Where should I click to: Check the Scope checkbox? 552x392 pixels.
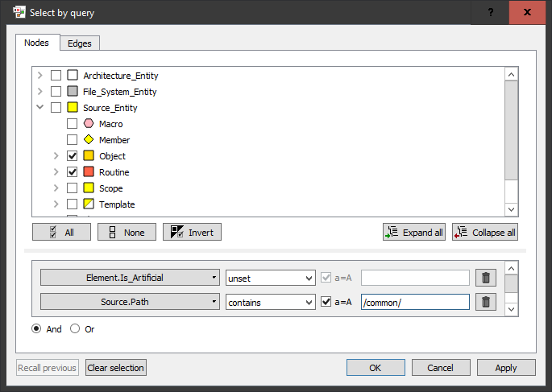[73, 188]
